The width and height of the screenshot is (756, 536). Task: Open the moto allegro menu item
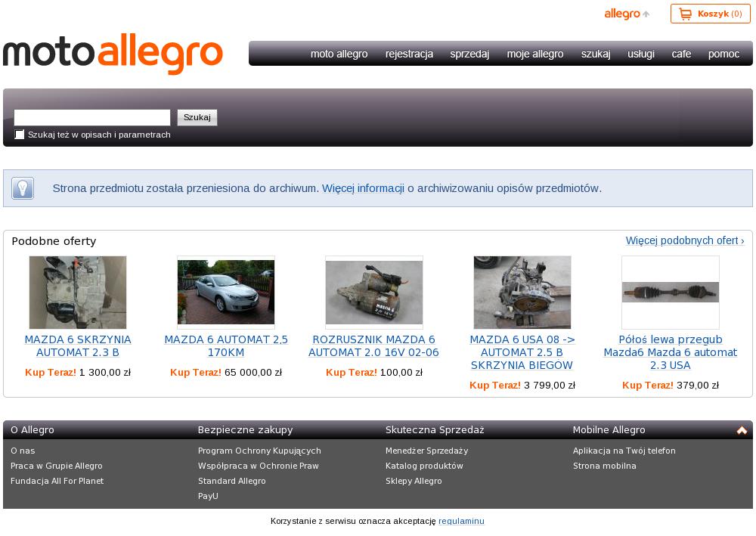339,54
